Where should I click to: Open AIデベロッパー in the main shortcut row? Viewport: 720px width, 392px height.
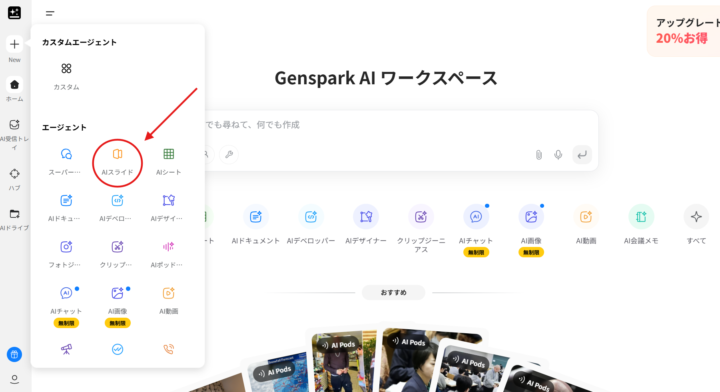(x=311, y=224)
